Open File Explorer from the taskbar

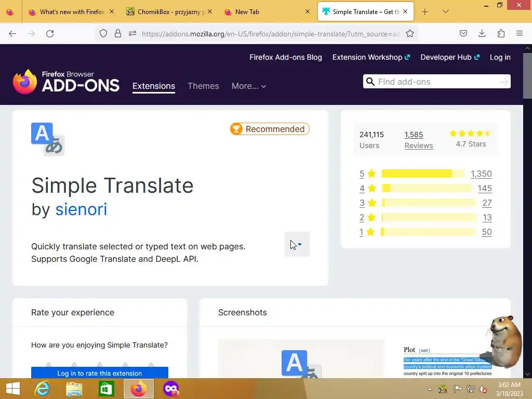[x=74, y=389]
